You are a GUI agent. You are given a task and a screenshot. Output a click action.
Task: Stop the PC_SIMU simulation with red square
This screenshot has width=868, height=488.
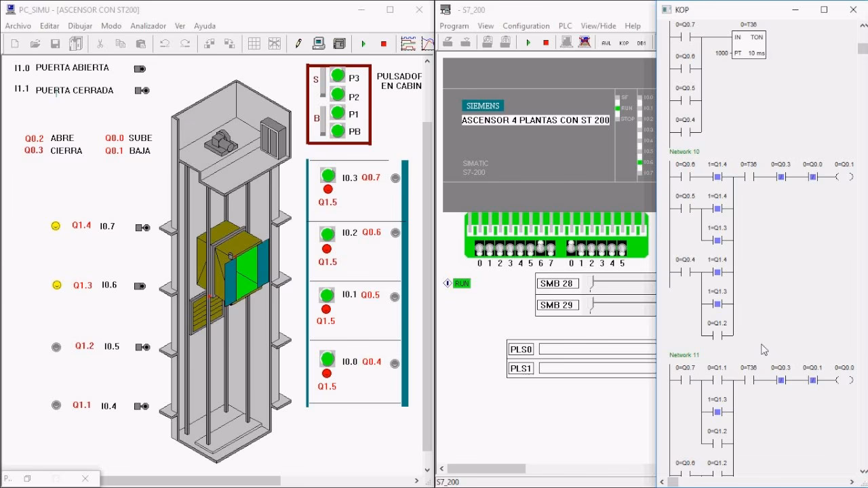384,44
